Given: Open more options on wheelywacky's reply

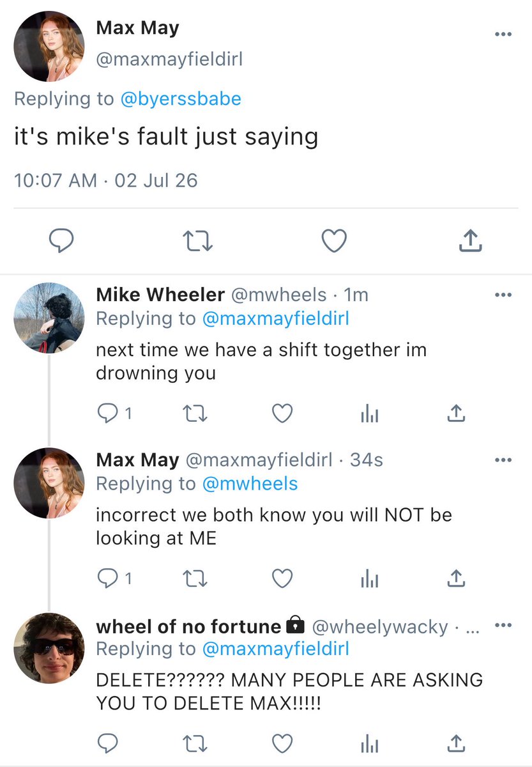Looking at the screenshot, I should pyautogui.click(x=503, y=625).
